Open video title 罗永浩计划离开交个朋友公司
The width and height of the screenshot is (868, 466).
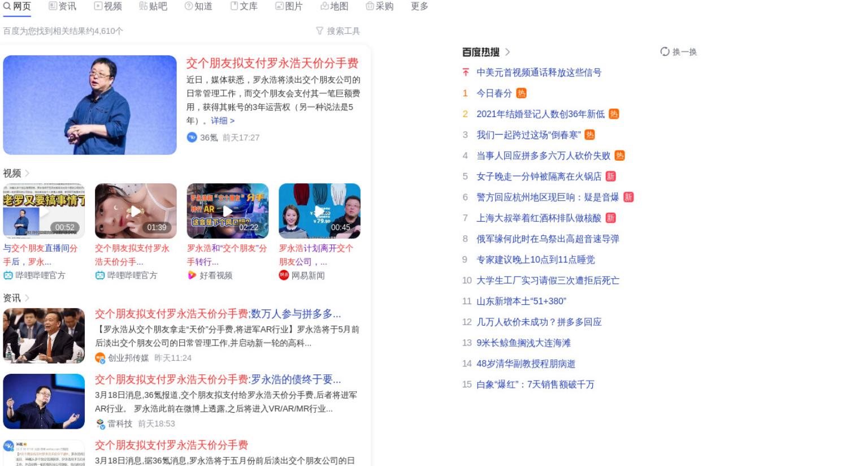point(316,255)
